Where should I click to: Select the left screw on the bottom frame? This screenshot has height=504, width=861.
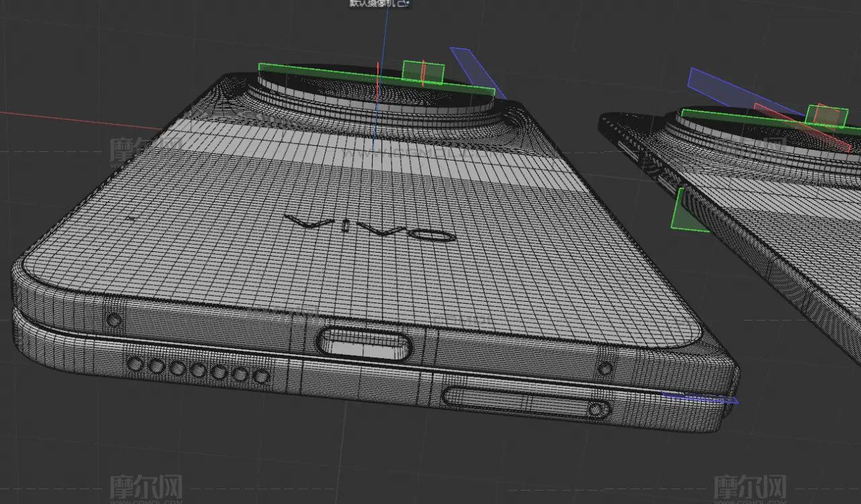[114, 321]
